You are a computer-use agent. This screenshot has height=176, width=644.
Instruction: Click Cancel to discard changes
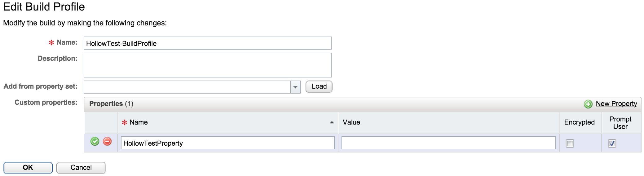pyautogui.click(x=81, y=168)
